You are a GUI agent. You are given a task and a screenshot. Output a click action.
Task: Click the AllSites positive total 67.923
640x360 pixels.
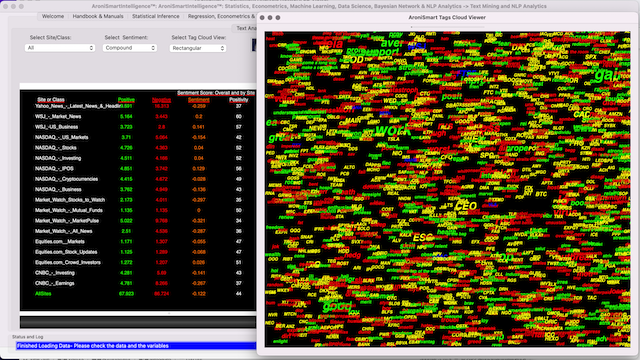coord(126,293)
